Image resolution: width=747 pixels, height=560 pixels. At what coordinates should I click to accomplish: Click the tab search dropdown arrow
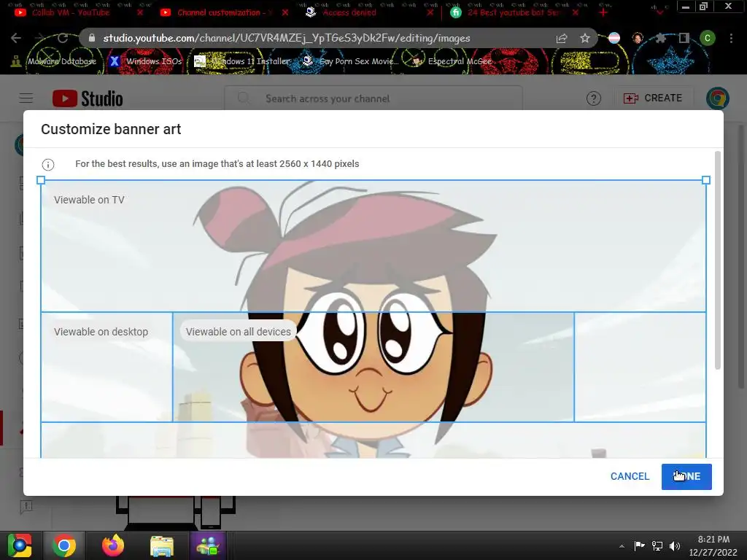(x=659, y=12)
